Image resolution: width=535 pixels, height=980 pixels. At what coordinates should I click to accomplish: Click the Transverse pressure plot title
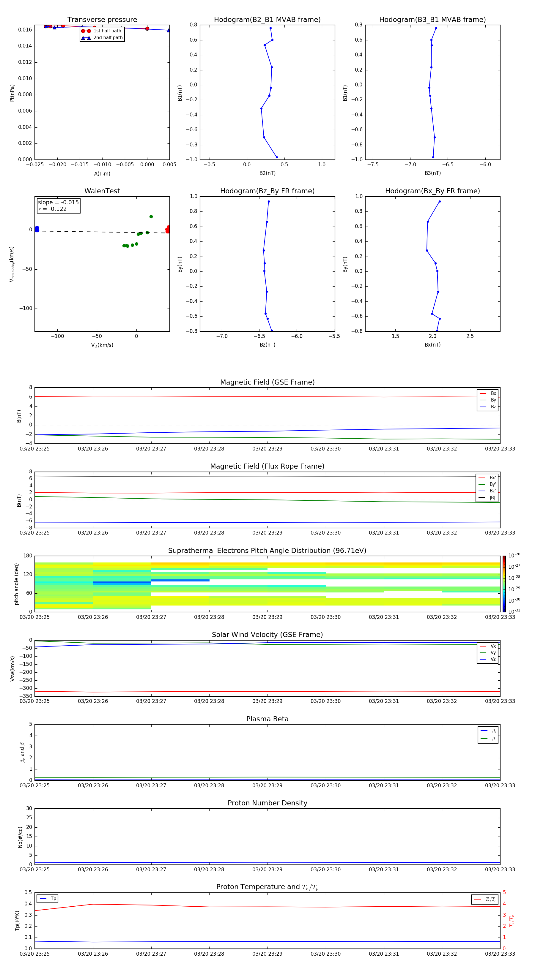tap(102, 20)
